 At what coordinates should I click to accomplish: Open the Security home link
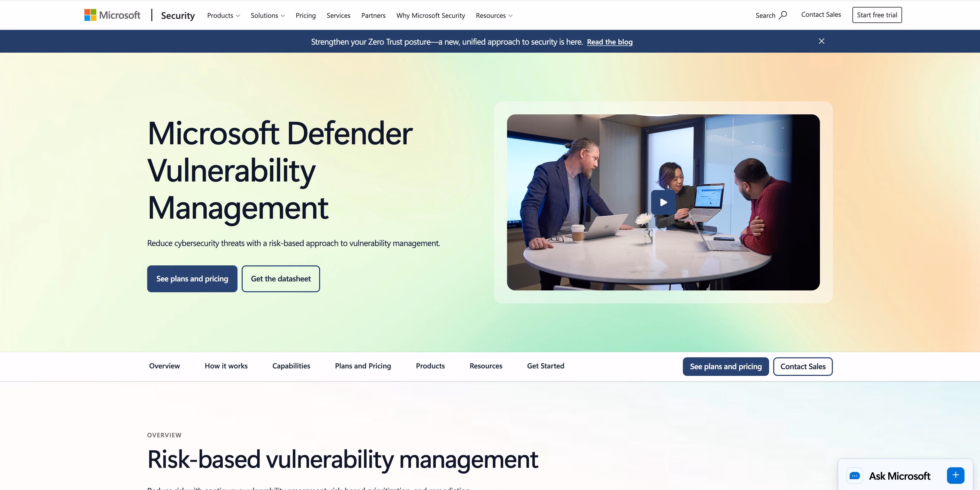pyautogui.click(x=178, y=15)
